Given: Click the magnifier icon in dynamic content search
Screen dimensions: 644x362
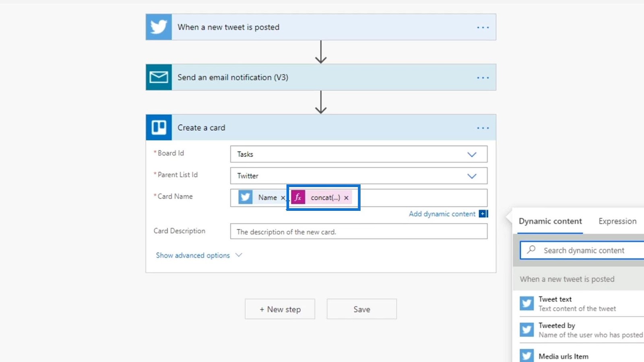Looking at the screenshot, I should pos(531,250).
